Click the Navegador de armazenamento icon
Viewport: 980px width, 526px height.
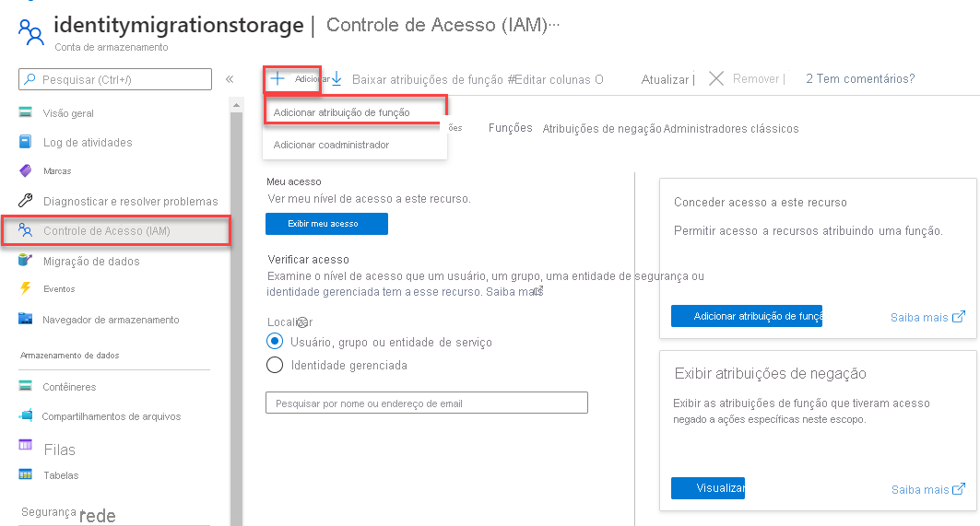[x=25, y=319]
